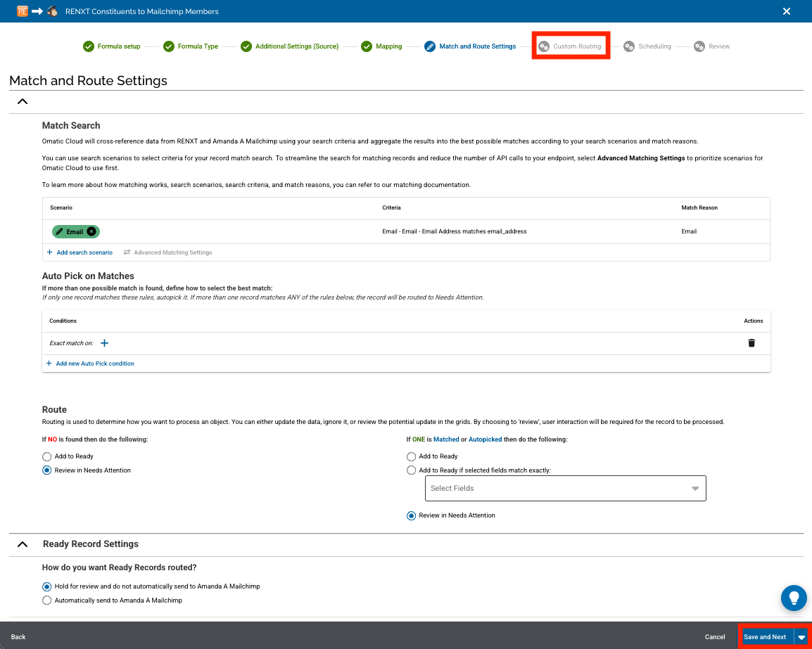Screen dimensions: 812x649
Task: Click the Email match reason cell
Action: tap(689, 231)
